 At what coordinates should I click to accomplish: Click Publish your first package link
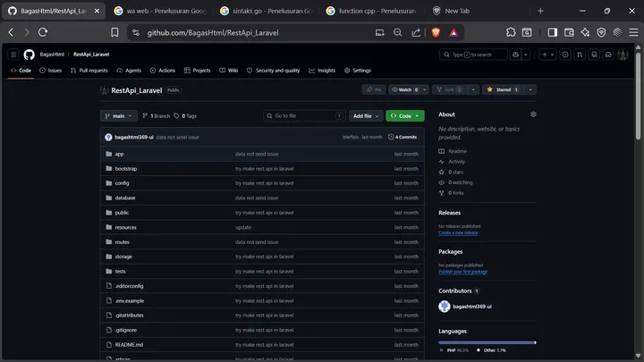463,272
